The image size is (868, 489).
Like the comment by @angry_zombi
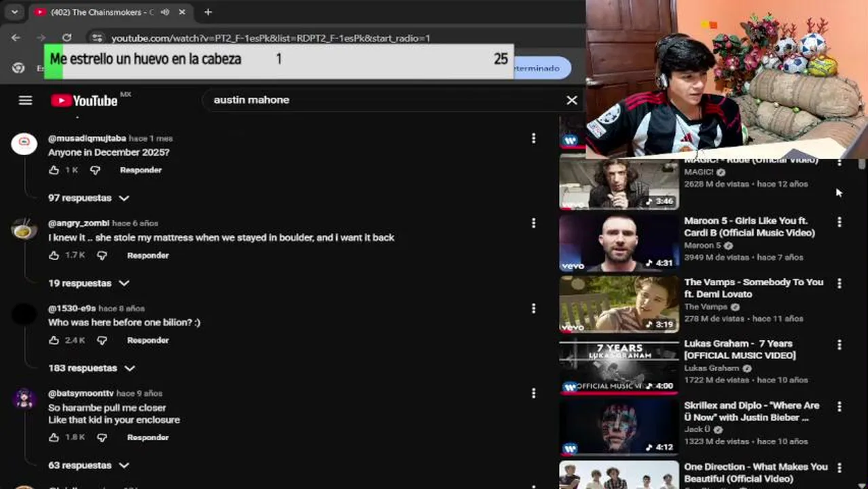54,255
